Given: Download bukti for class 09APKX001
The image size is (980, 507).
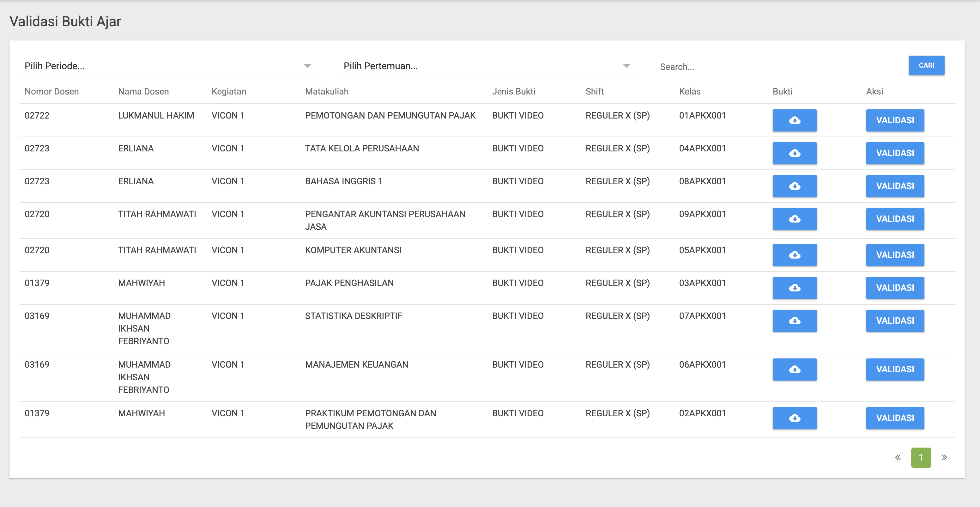Looking at the screenshot, I should point(794,219).
